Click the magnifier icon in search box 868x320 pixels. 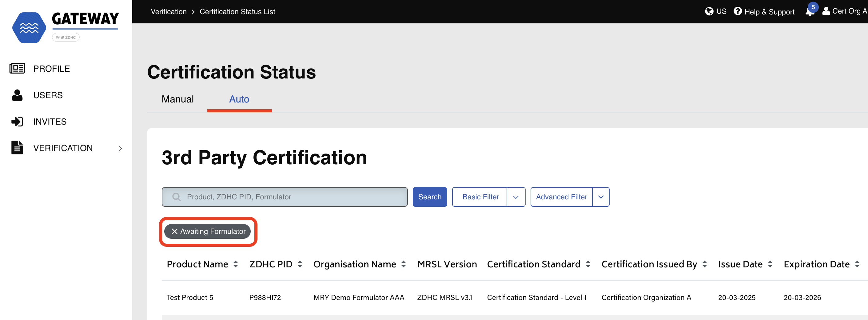click(x=176, y=197)
